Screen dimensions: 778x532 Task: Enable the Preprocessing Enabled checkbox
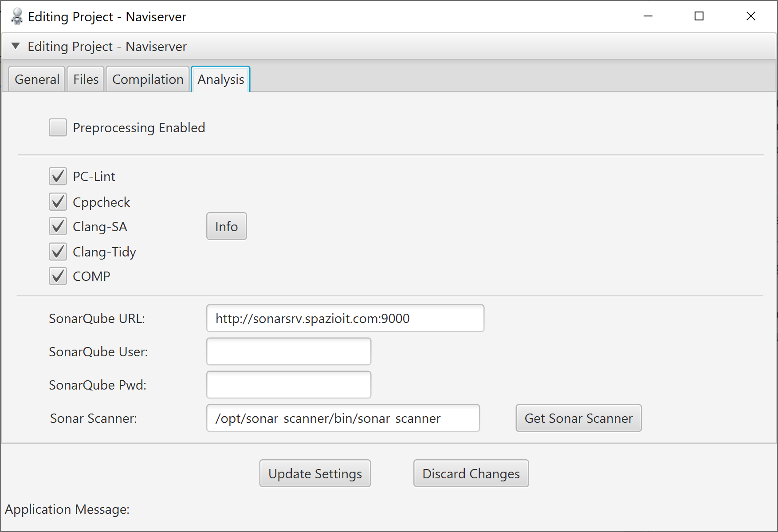tap(58, 128)
